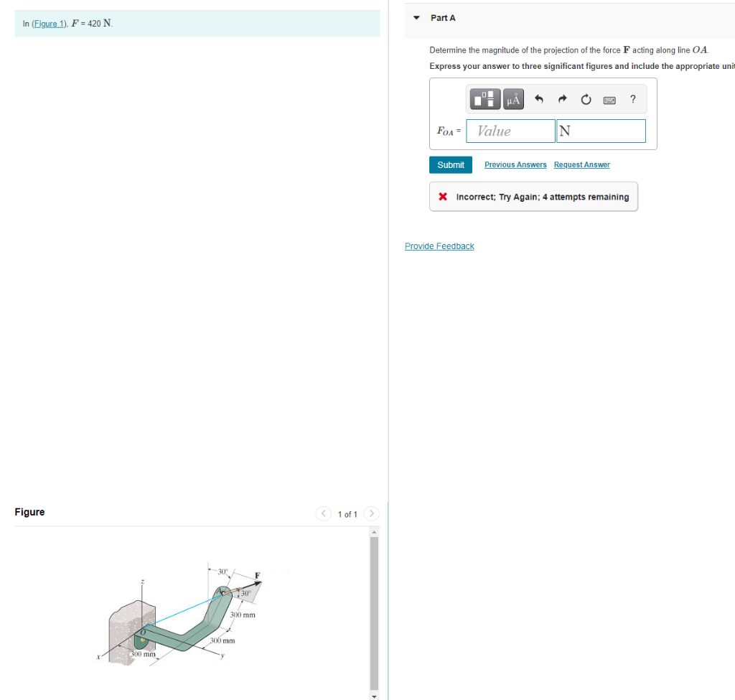Submit the answer
The image size is (735, 700).
click(451, 164)
